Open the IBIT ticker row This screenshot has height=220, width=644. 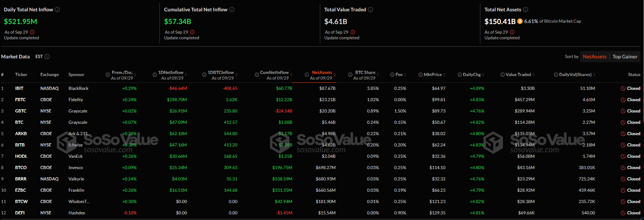(321, 88)
